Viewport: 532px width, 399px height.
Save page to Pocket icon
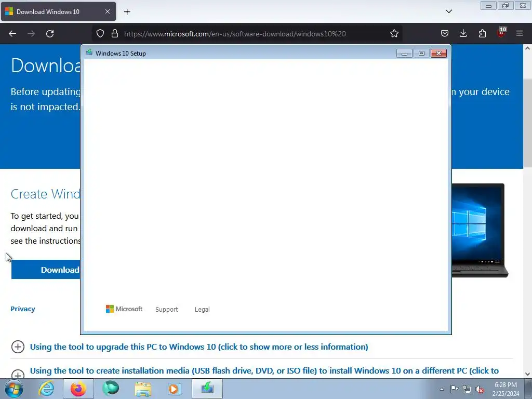point(445,34)
